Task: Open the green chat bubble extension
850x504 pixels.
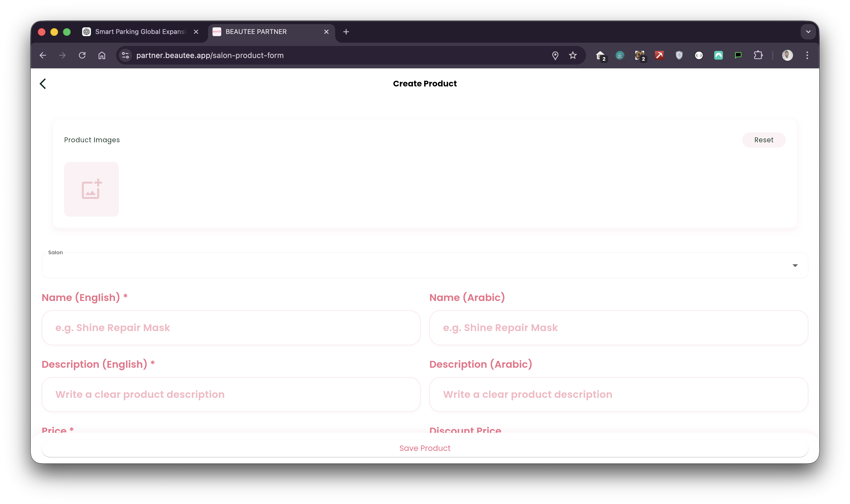Action: pyautogui.click(x=738, y=55)
